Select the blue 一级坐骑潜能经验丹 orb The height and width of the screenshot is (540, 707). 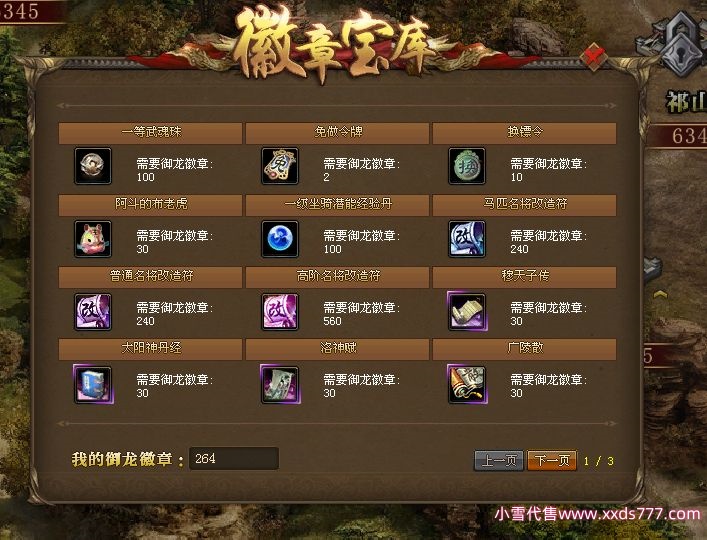pyautogui.click(x=280, y=239)
